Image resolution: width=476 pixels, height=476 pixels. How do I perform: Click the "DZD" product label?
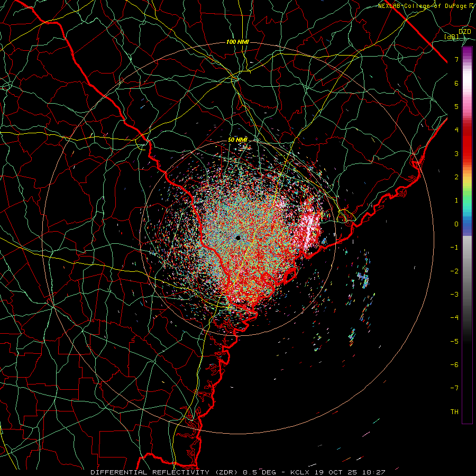tap(464, 32)
